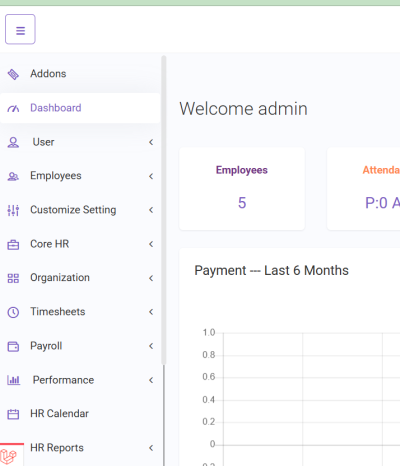Click the employee count 5

[242, 203]
